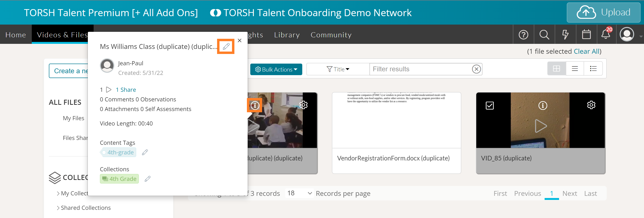Open the lightning bolt quick actions icon
The width and height of the screenshot is (644, 218).
pos(565,34)
